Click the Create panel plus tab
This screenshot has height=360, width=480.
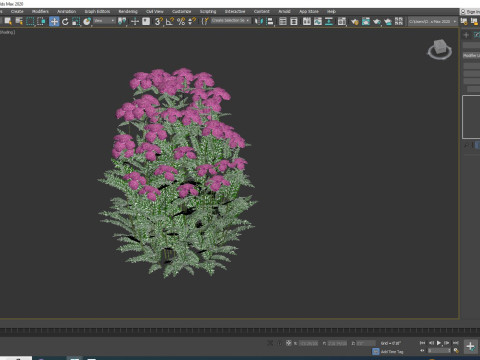tap(466, 35)
